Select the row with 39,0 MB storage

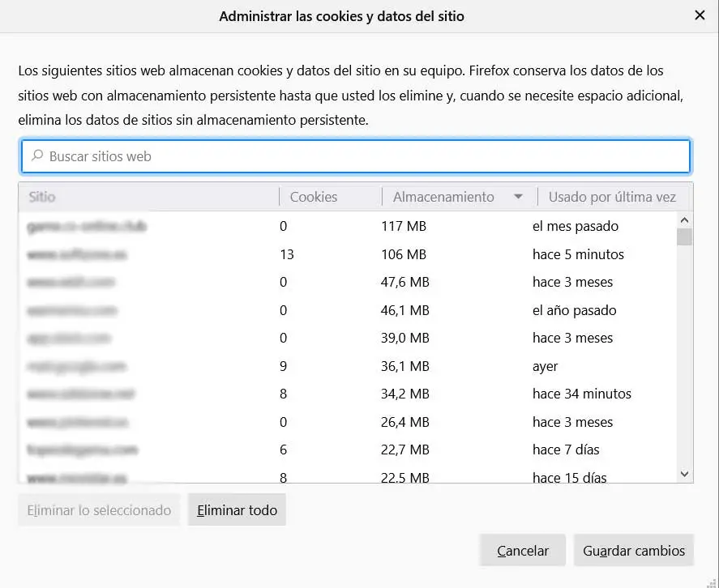pos(348,338)
